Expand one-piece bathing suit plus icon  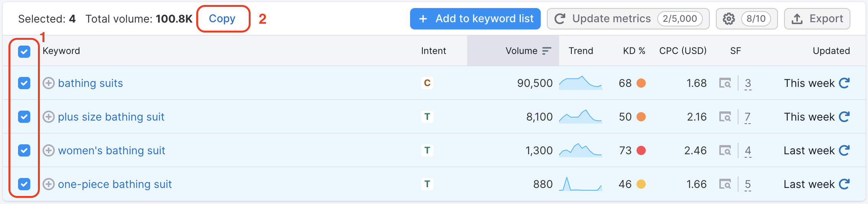click(48, 184)
